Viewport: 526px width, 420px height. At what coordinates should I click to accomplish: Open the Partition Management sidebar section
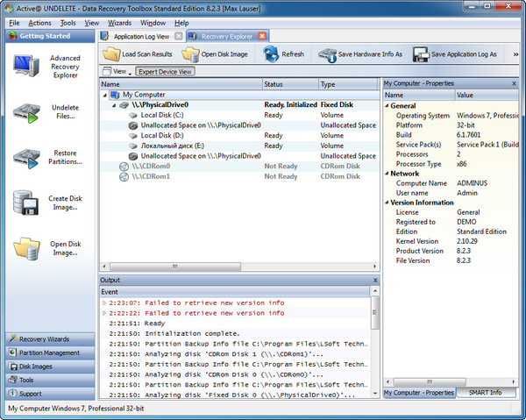pyautogui.click(x=49, y=352)
